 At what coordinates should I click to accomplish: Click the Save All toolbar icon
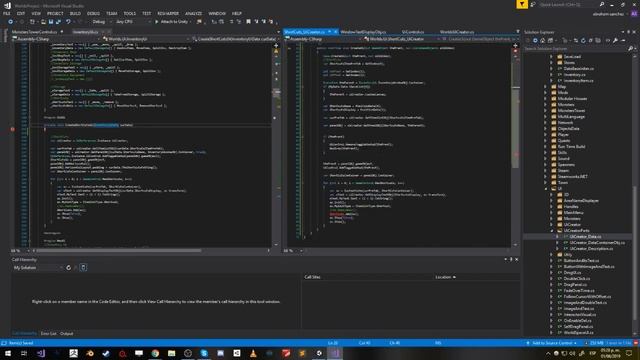tap(58, 22)
